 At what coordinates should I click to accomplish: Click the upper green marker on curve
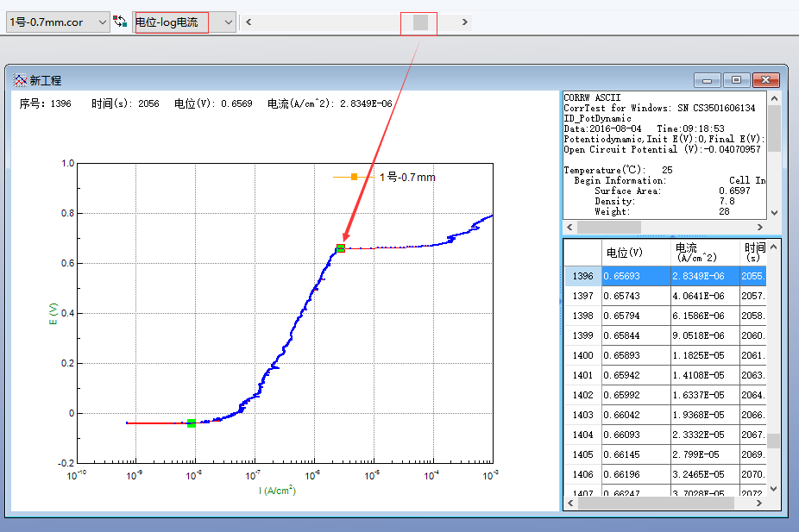340,248
